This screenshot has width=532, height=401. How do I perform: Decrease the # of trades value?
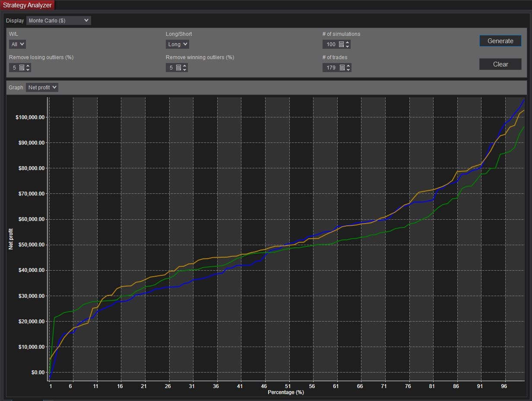click(x=348, y=69)
